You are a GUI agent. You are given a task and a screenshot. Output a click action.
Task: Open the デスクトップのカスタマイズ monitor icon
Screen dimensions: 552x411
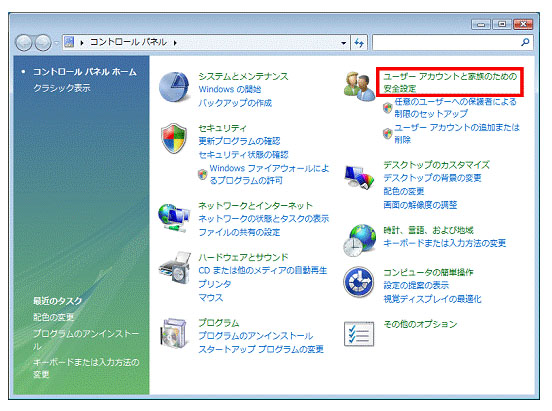[x=359, y=178]
